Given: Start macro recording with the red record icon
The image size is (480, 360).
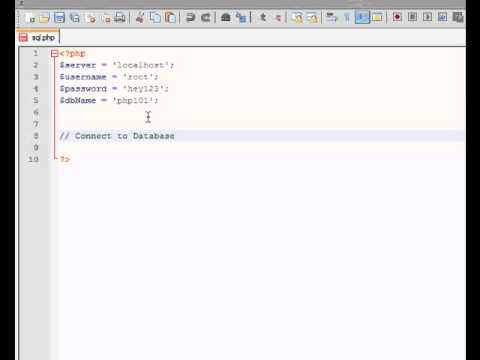Looking at the screenshot, I should click(x=397, y=18).
